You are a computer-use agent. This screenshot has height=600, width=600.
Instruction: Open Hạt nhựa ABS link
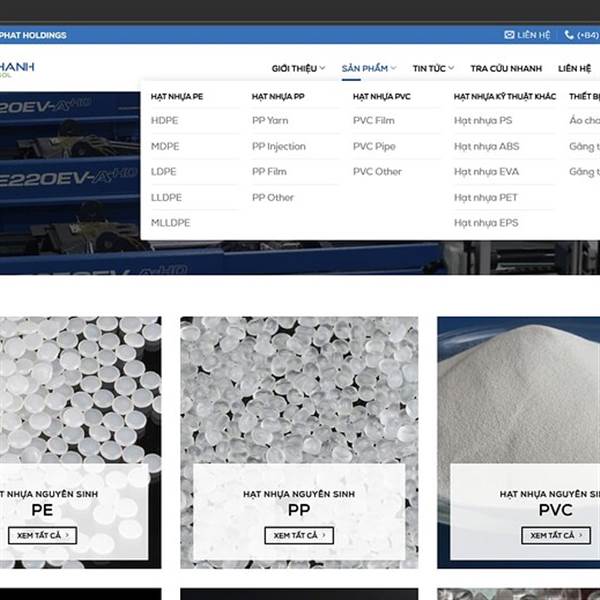point(486,146)
